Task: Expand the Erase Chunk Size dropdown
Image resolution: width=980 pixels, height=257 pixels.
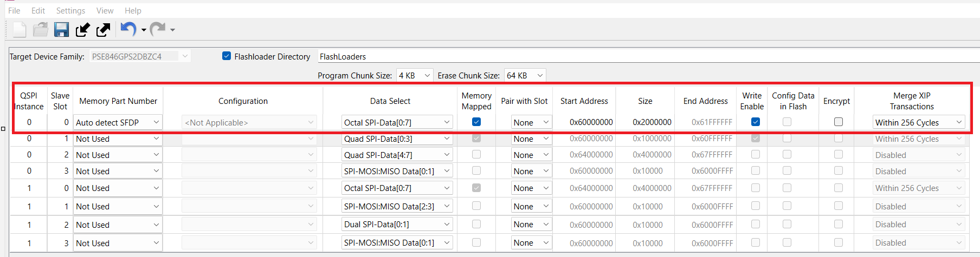Action: pyautogui.click(x=525, y=75)
